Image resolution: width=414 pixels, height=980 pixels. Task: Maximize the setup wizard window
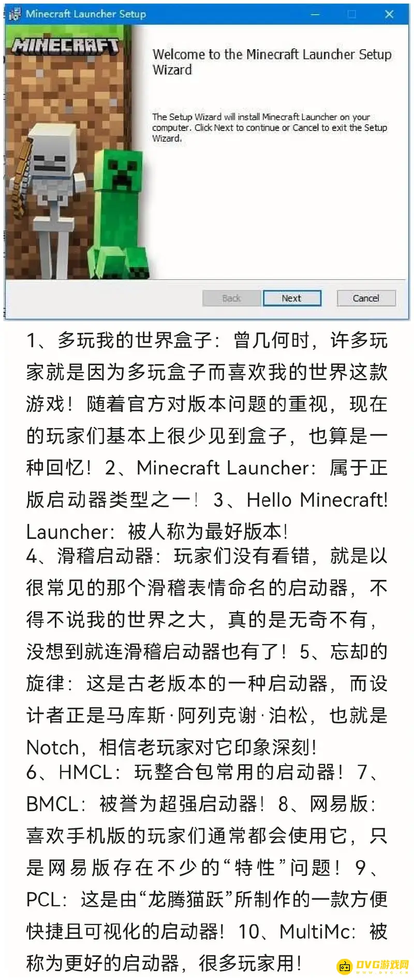click(352, 14)
